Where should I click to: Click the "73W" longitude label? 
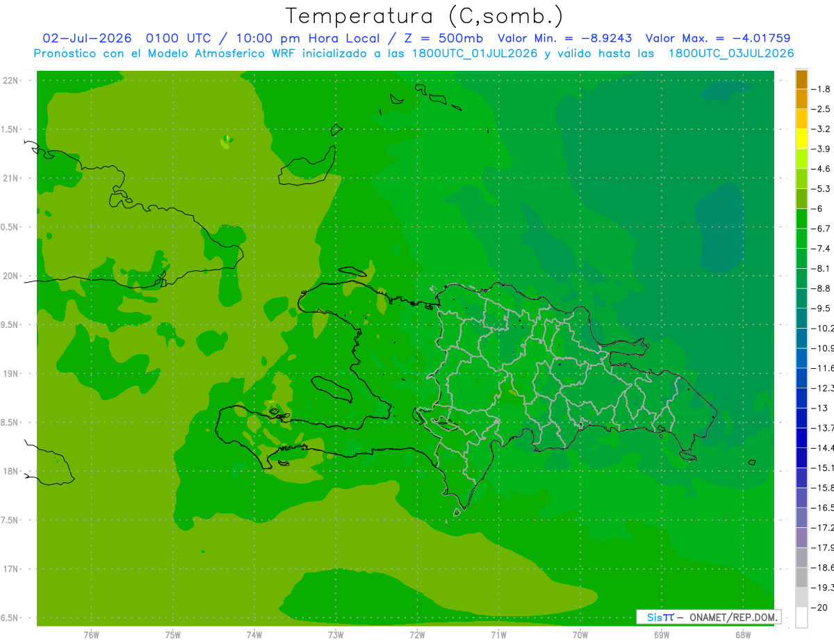pyautogui.click(x=336, y=635)
